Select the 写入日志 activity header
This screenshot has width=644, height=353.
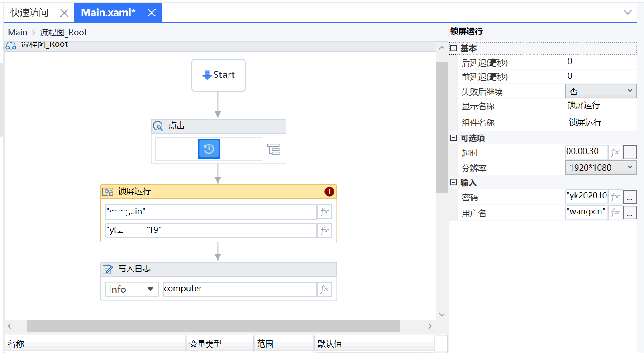pos(219,269)
